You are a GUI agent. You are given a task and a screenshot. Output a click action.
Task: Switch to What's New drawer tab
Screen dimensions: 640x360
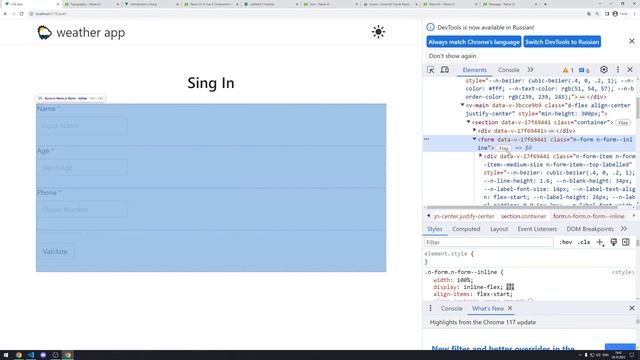tap(488, 309)
